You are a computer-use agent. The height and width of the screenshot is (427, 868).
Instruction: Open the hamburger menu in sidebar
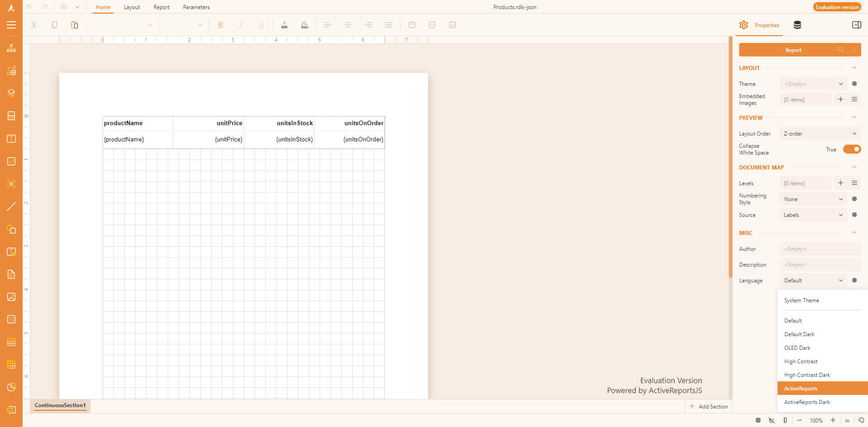(11, 25)
